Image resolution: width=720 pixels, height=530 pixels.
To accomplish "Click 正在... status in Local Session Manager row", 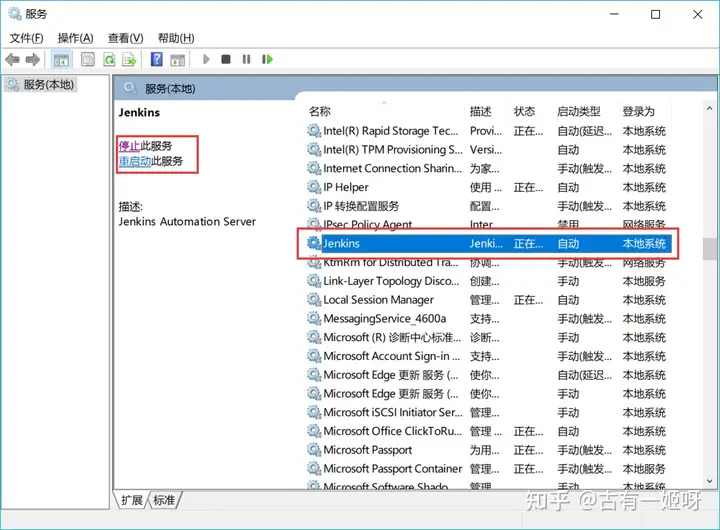I will [528, 299].
